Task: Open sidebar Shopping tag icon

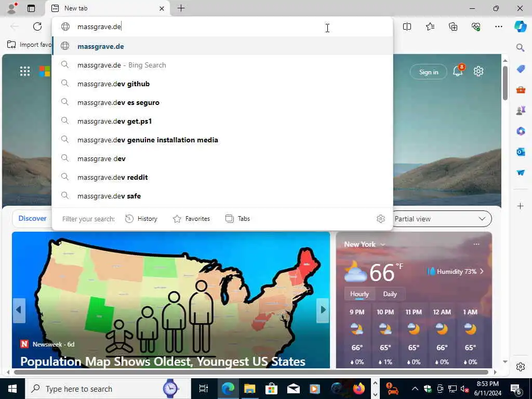Action: coord(521,69)
